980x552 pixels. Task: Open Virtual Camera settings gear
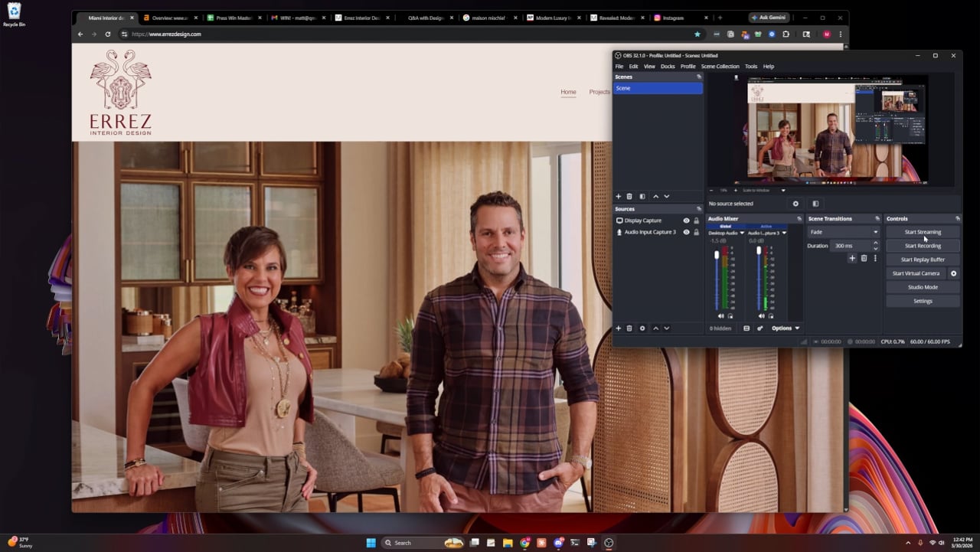(x=953, y=273)
